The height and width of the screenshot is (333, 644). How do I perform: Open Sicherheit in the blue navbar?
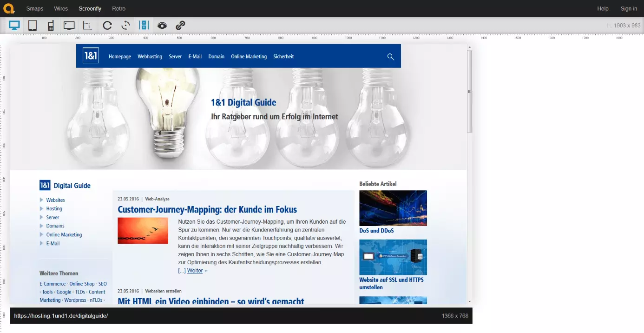click(x=283, y=56)
